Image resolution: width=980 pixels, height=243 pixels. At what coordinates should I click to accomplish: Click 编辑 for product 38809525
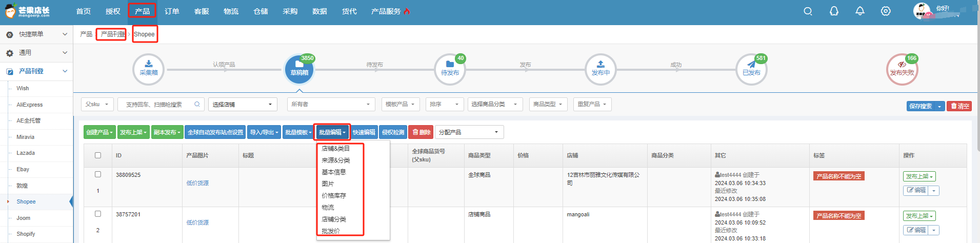tap(916, 190)
